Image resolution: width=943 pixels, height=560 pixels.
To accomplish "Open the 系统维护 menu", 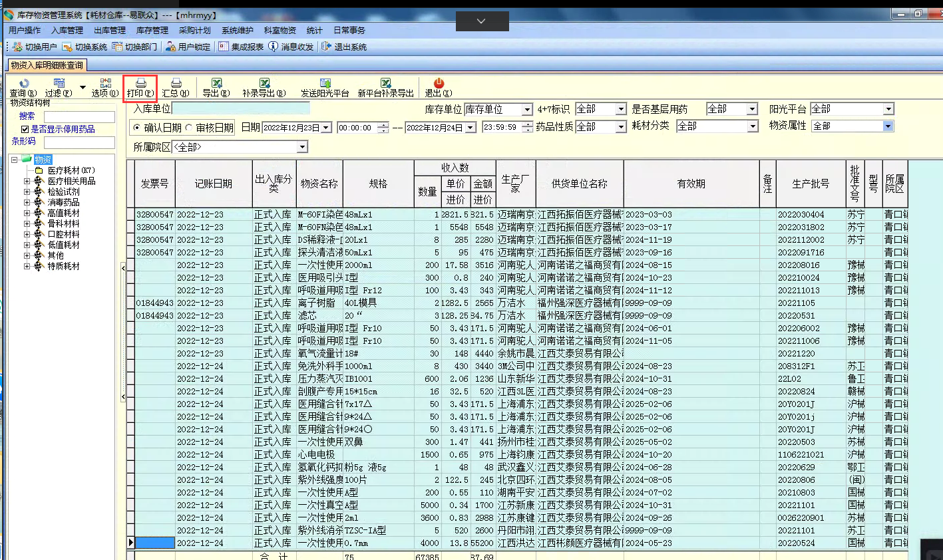I will [238, 30].
